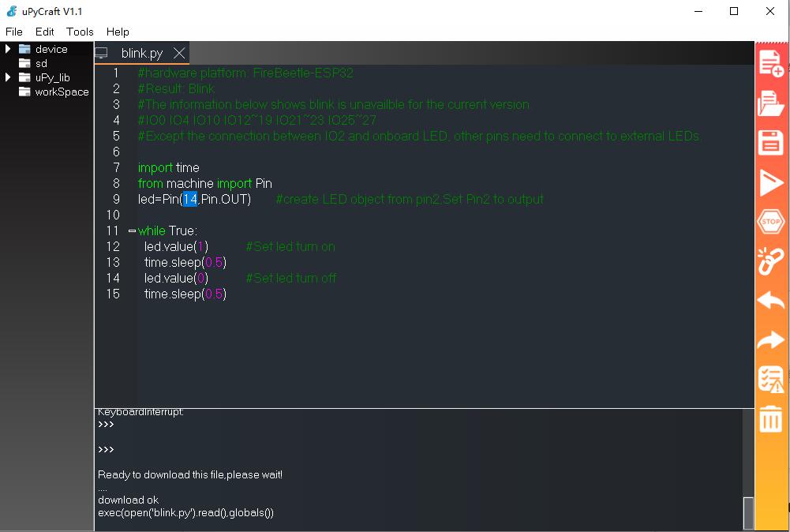Click the highlighted 14 in Pin call

click(x=190, y=199)
